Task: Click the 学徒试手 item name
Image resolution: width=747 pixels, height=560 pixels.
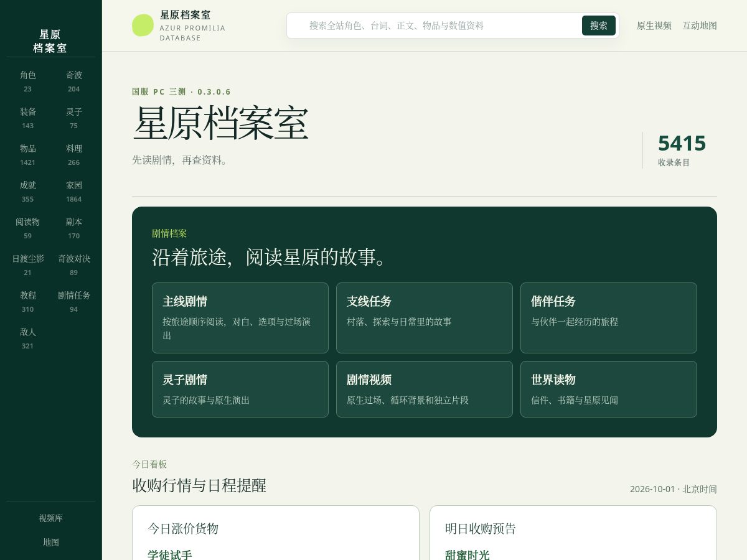Action: (x=170, y=554)
